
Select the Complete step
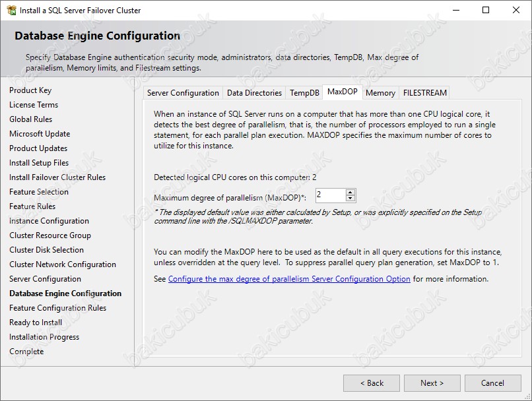[26, 352]
